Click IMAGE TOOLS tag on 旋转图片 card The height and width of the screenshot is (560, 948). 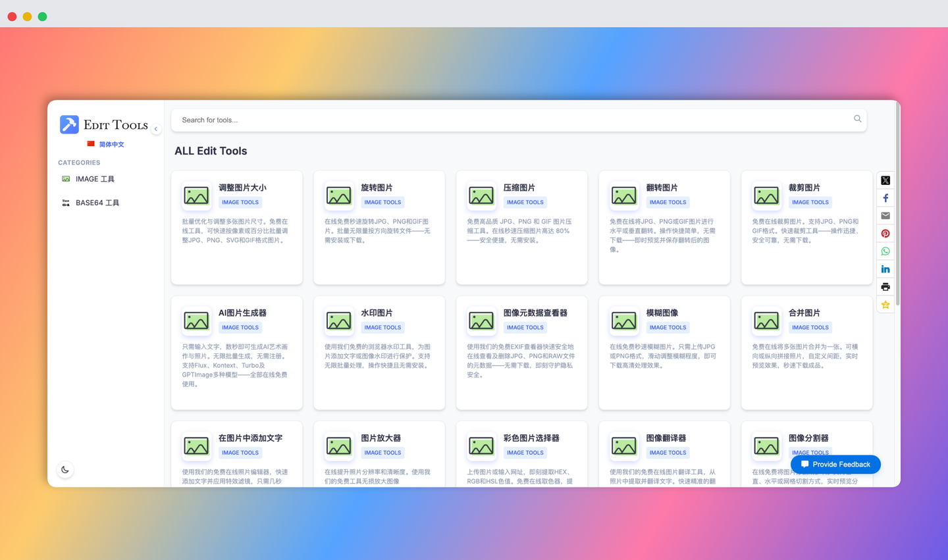click(382, 202)
